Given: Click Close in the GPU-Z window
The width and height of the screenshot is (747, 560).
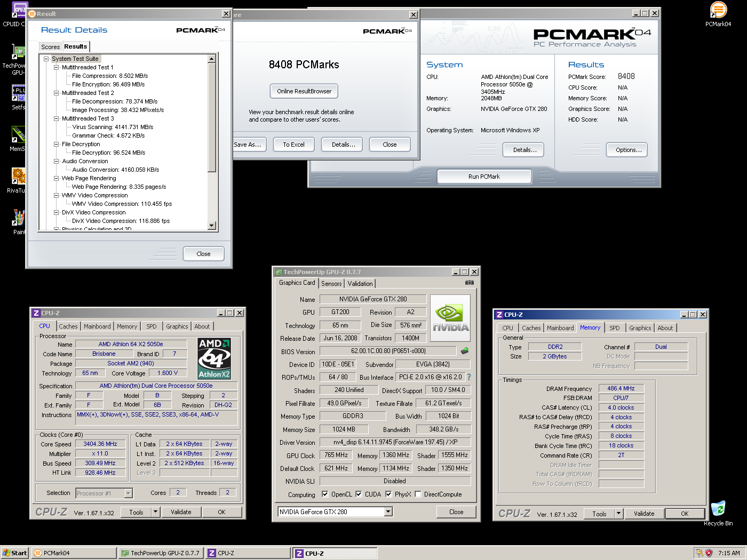Looking at the screenshot, I should (x=456, y=512).
